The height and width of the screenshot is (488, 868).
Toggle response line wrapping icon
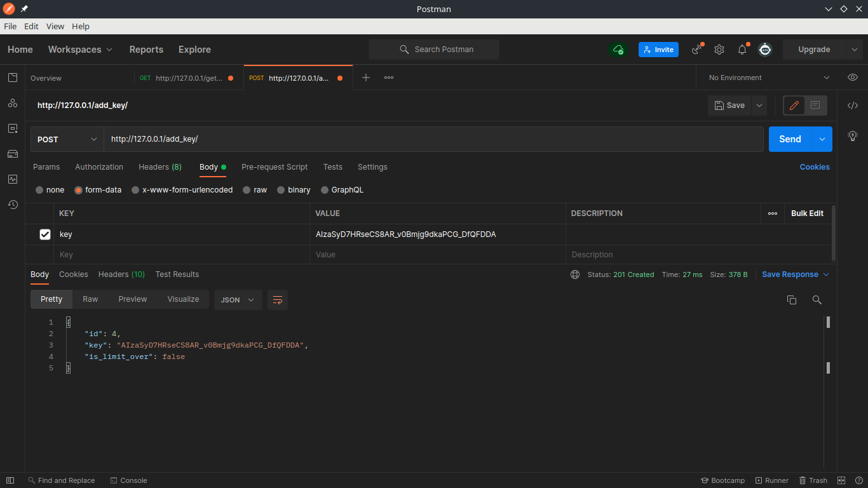(x=278, y=300)
